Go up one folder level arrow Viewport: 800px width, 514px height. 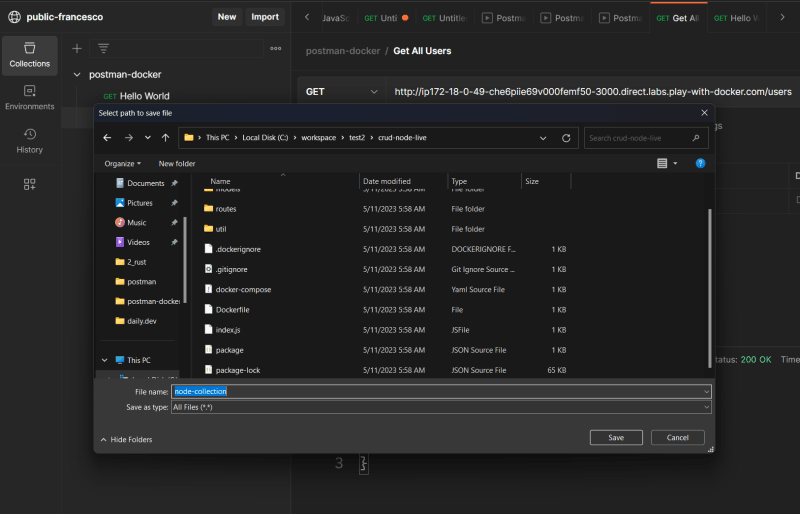pyautogui.click(x=165, y=138)
